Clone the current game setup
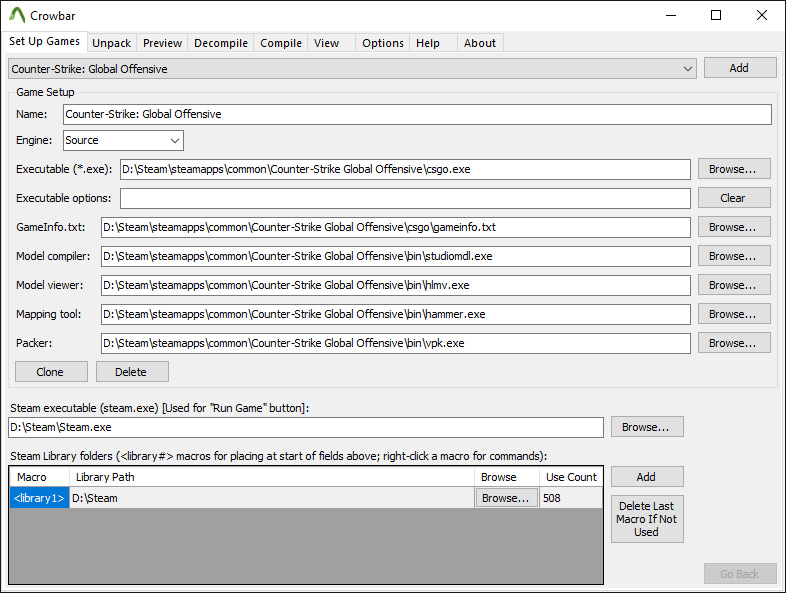 [x=51, y=372]
